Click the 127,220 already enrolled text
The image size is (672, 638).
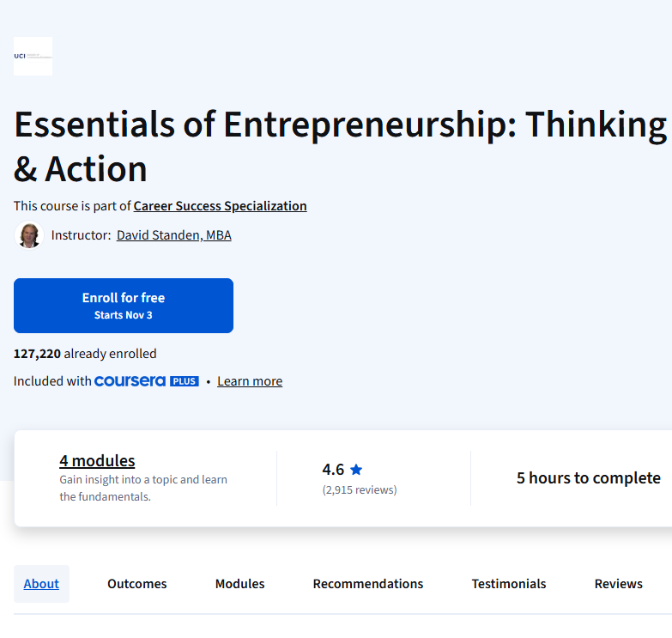(x=85, y=354)
